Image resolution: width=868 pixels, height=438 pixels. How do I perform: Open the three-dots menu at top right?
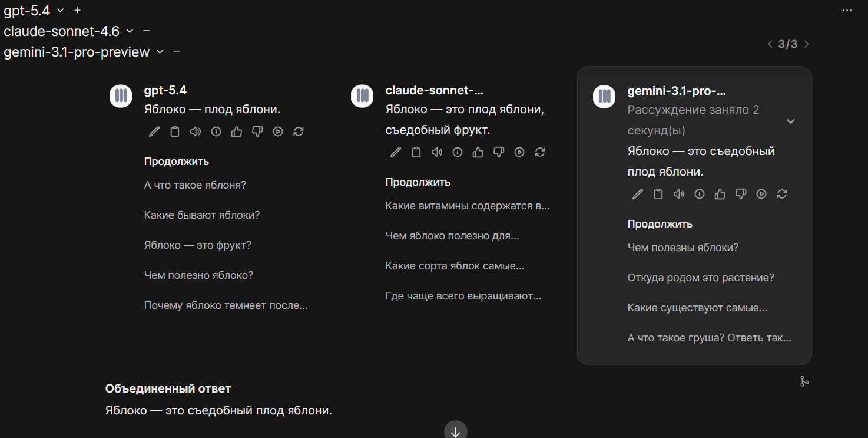click(x=847, y=11)
